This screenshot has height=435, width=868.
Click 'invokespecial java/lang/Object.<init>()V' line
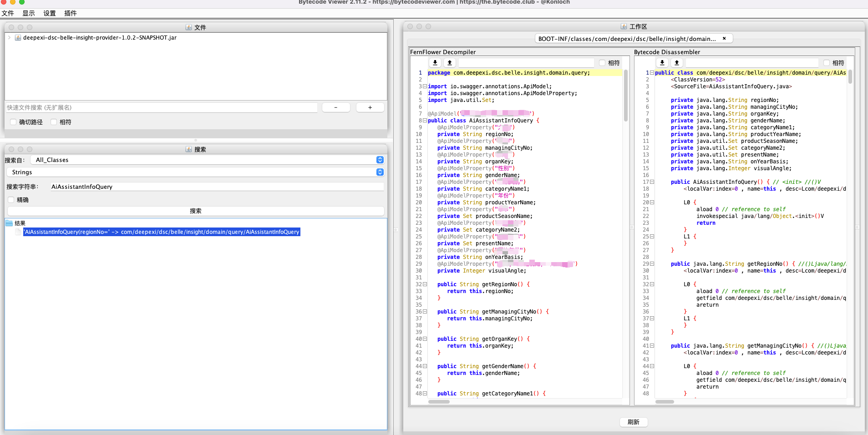pyautogui.click(x=760, y=216)
